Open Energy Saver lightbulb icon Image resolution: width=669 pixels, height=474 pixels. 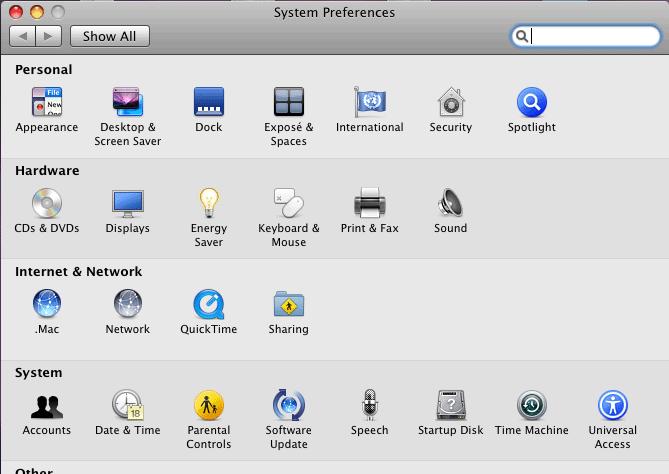pyautogui.click(x=209, y=203)
